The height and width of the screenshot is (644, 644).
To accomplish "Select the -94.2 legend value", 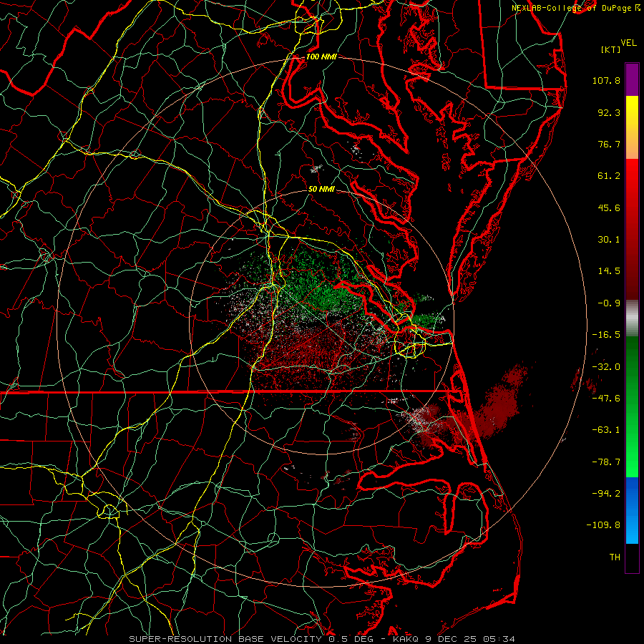I will coord(606,494).
